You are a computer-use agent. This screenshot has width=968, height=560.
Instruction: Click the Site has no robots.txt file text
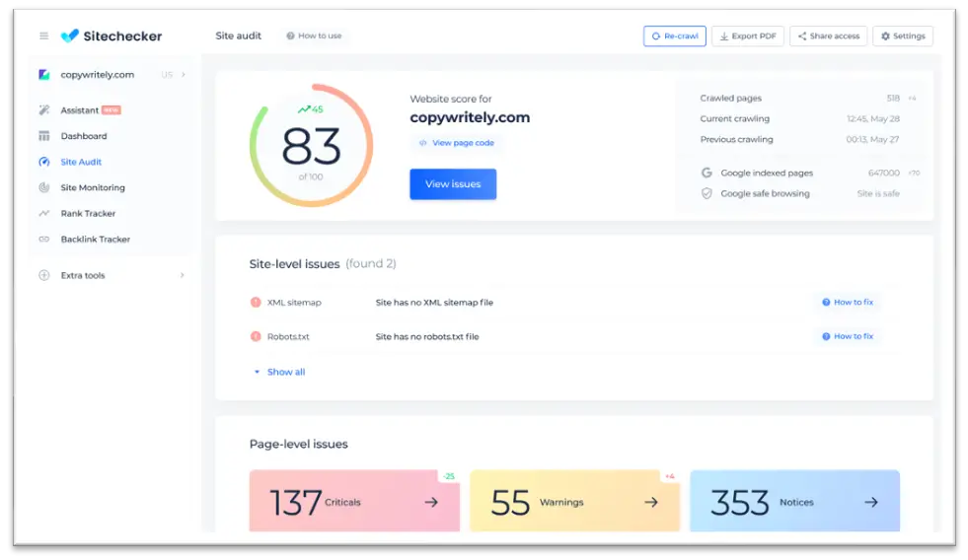pos(427,336)
